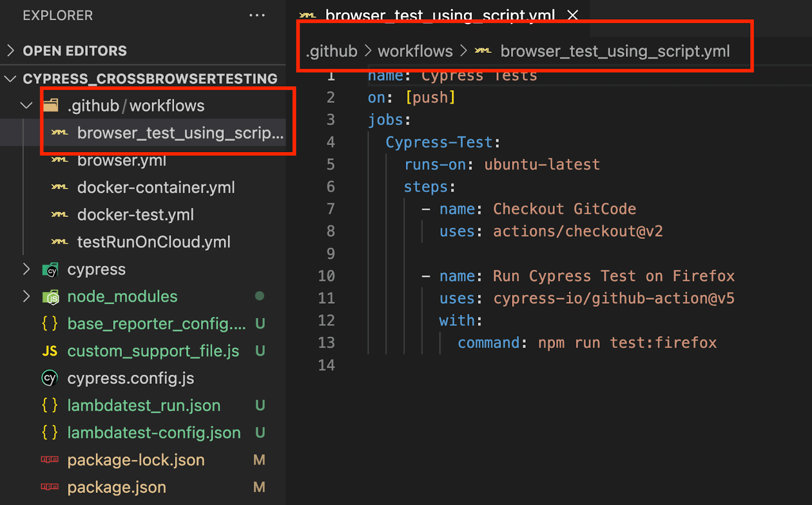Viewport: 812px width, 505px height.
Task: Click JSON braces icon beside lambdatest-config.json
Action: (50, 432)
